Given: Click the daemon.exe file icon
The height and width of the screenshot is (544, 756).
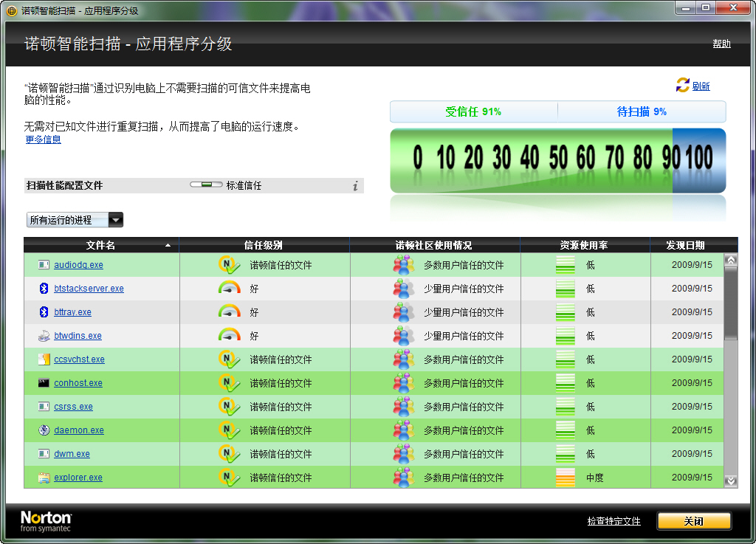Looking at the screenshot, I should pyautogui.click(x=44, y=430).
